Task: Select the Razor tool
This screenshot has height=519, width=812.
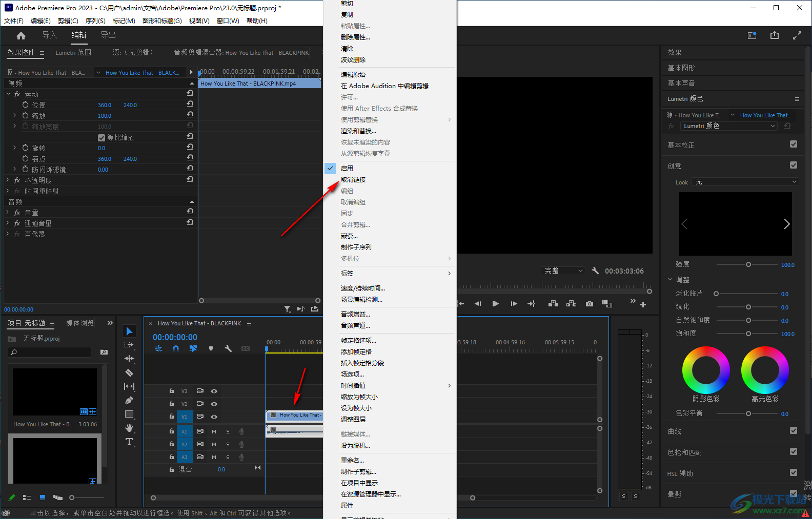Action: [129, 372]
